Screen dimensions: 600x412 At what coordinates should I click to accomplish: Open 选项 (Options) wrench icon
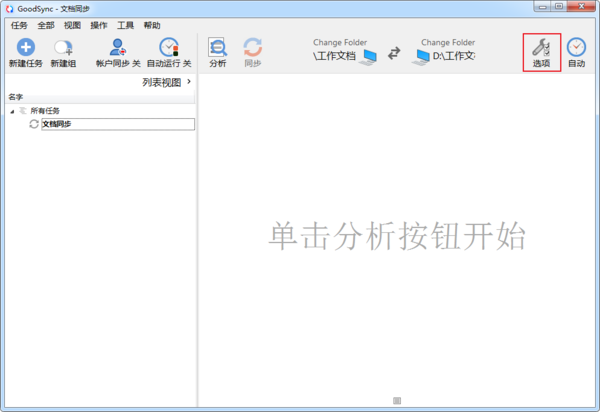click(541, 47)
